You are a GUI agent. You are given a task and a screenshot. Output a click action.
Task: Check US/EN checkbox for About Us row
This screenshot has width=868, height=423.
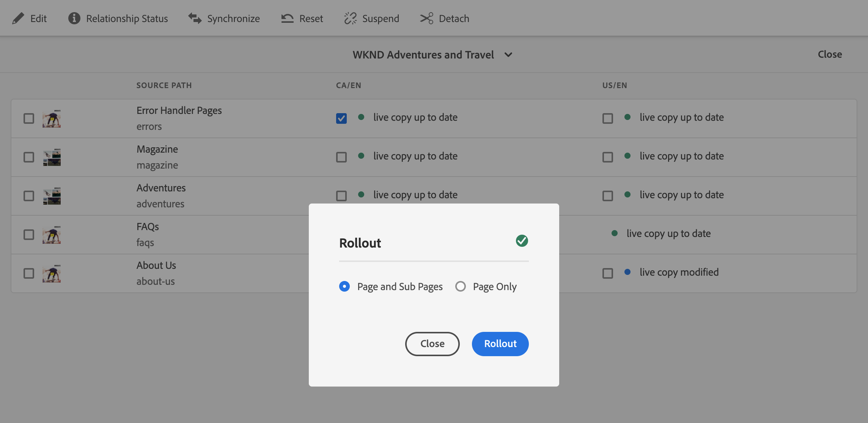608,273
